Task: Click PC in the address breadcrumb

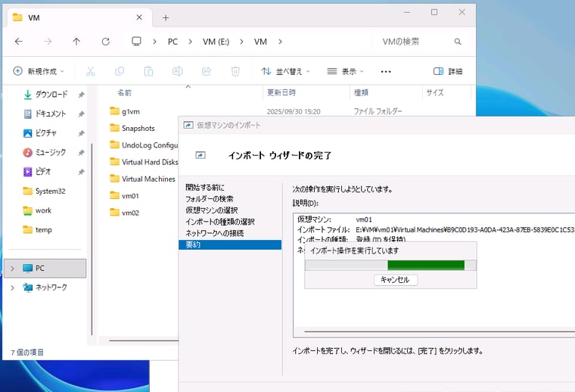Action: click(172, 42)
